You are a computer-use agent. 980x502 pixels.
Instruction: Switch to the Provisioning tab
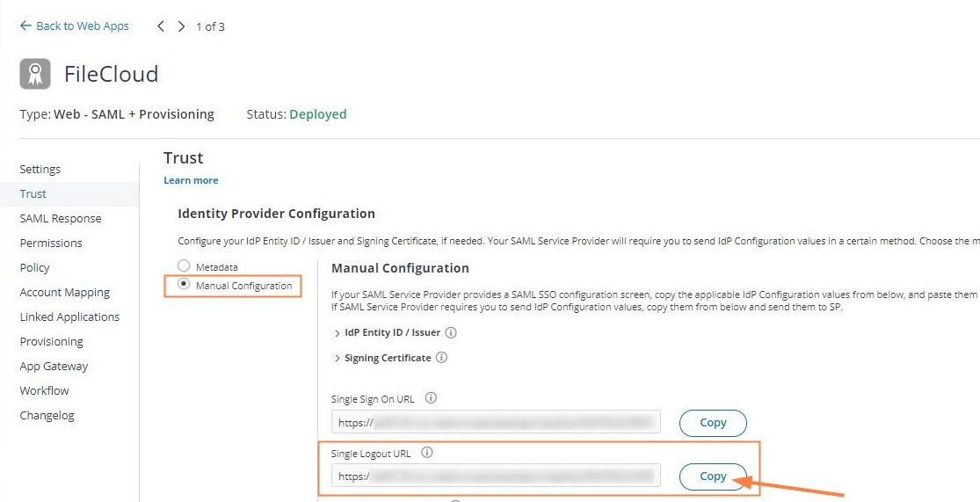point(52,341)
